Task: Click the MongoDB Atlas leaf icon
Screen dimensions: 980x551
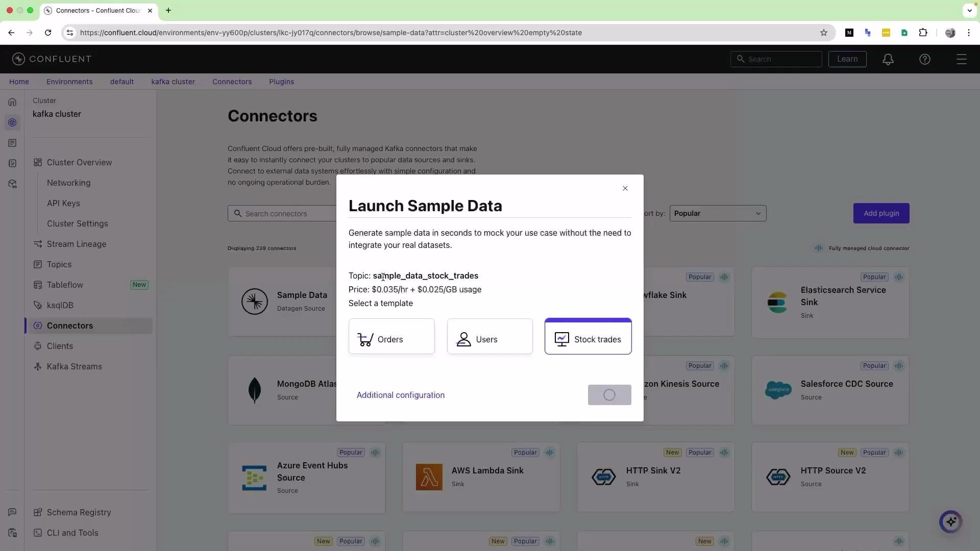Action: [254, 390]
